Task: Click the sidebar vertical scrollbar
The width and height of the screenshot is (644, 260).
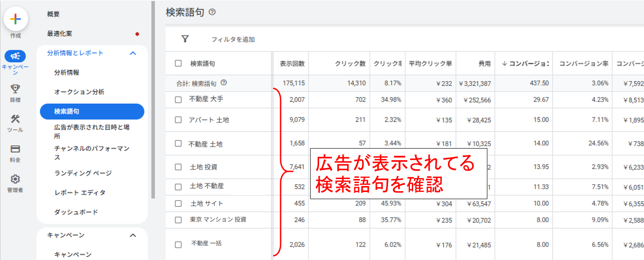Action: tap(153, 98)
